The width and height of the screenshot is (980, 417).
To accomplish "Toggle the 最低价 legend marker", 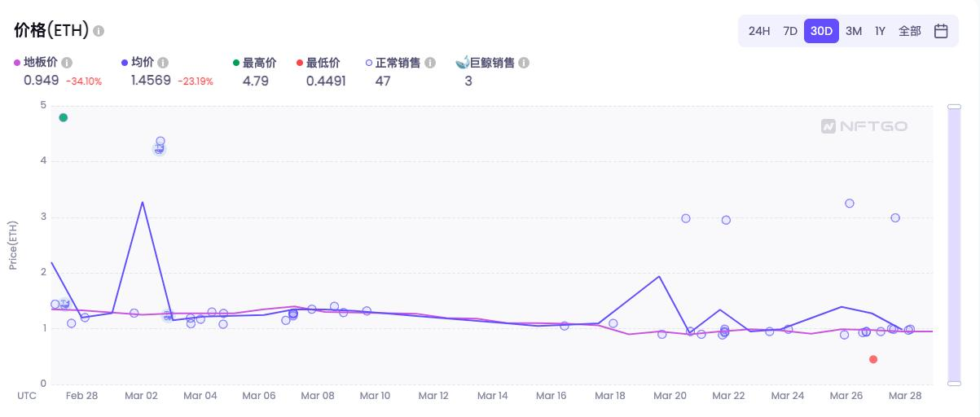I will 319,63.
